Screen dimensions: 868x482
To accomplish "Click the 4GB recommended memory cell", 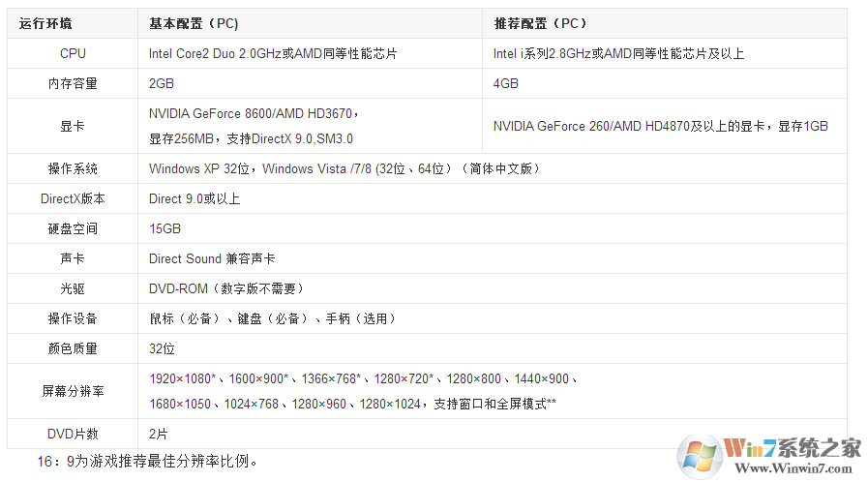I will 506,83.
